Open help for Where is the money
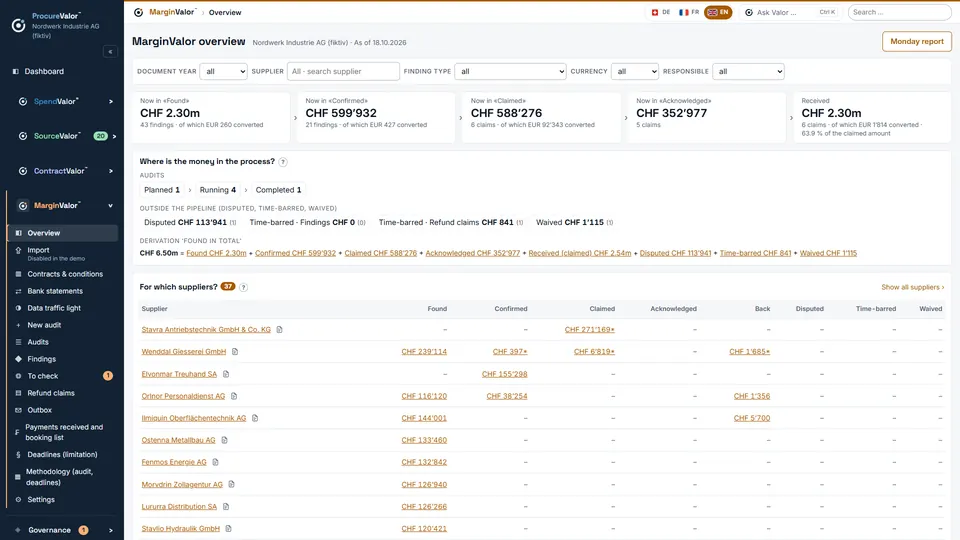The image size is (960, 540). tap(283, 162)
